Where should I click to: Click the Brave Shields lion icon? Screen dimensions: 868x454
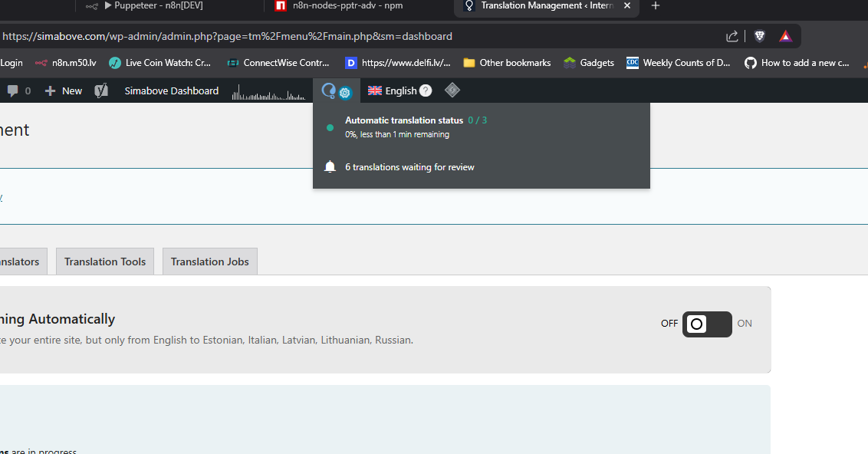759,36
